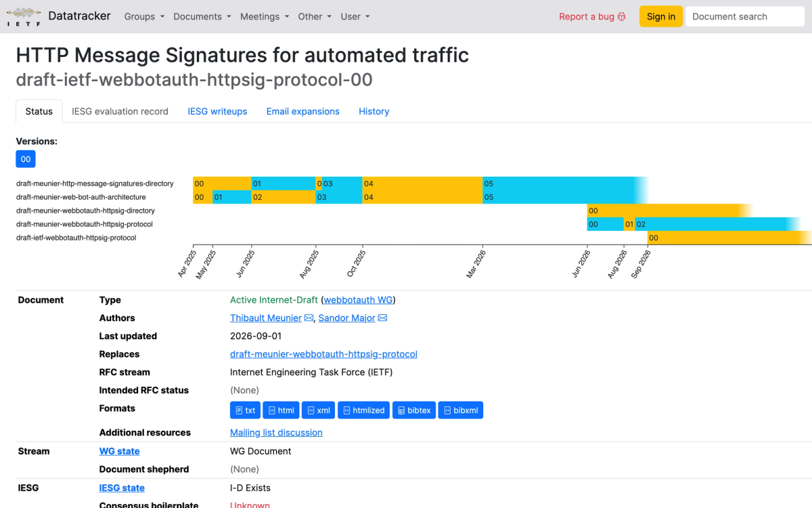This screenshot has width=812, height=508.
Task: Click revision 02 bar of draft-meunier-web-bot-auth-architecture
Action: point(284,197)
